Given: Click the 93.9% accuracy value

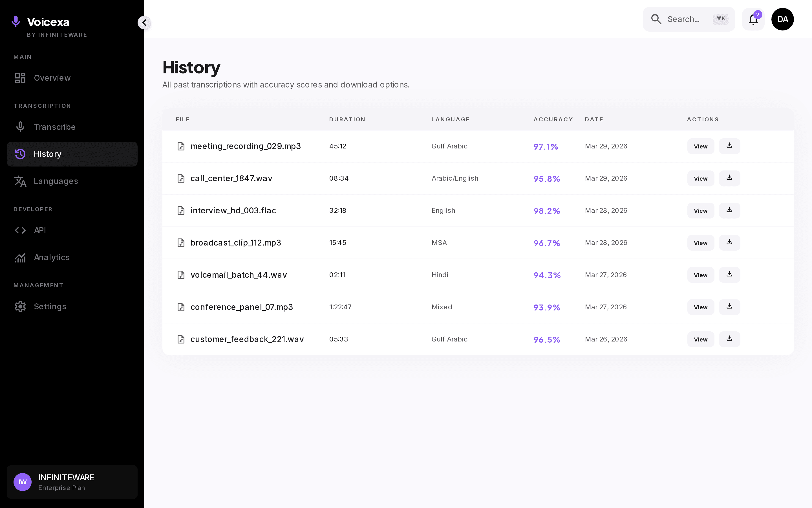Looking at the screenshot, I should [547, 307].
